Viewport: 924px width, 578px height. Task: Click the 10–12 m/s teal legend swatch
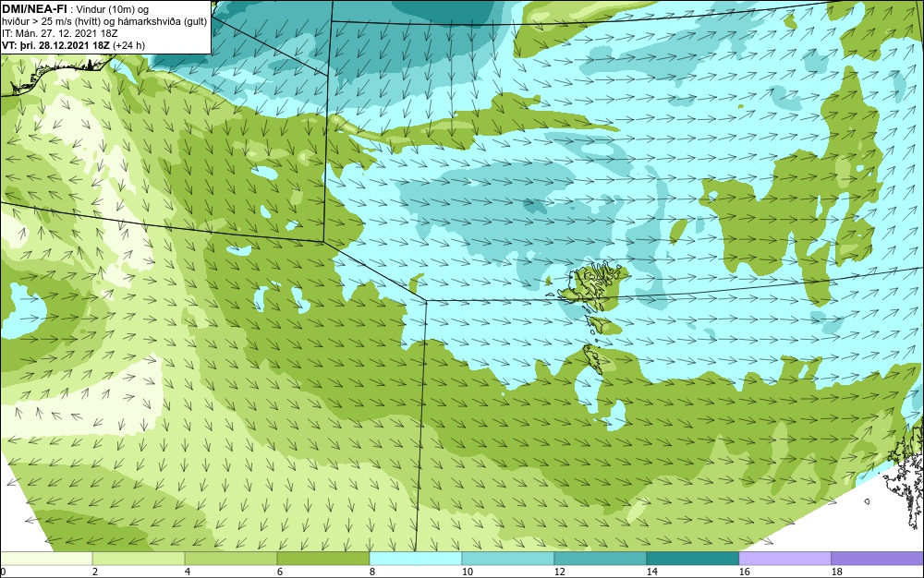click(508, 558)
